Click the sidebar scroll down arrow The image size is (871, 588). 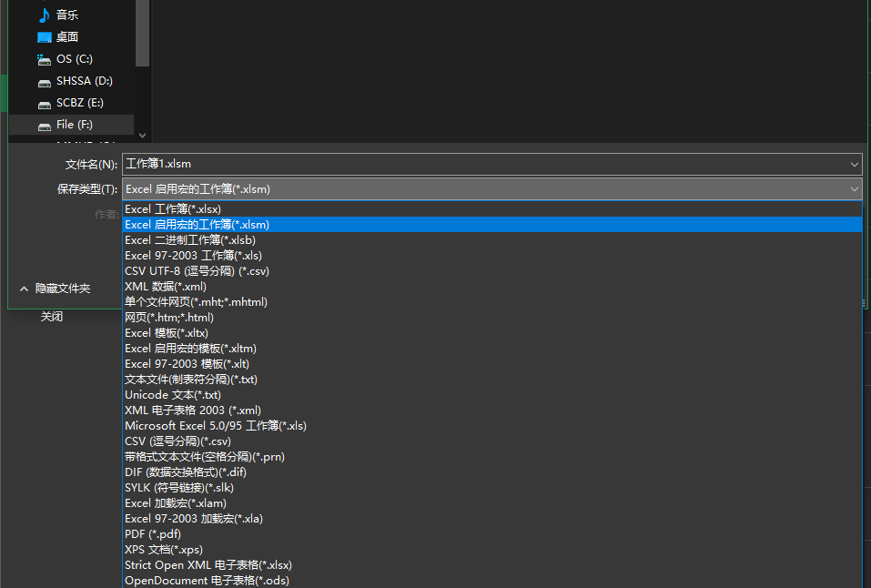pyautogui.click(x=142, y=135)
